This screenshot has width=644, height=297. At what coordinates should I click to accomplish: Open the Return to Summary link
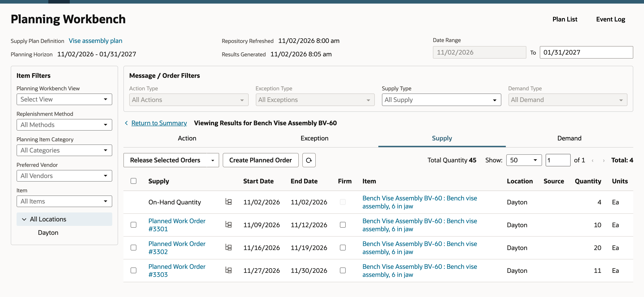coord(159,123)
